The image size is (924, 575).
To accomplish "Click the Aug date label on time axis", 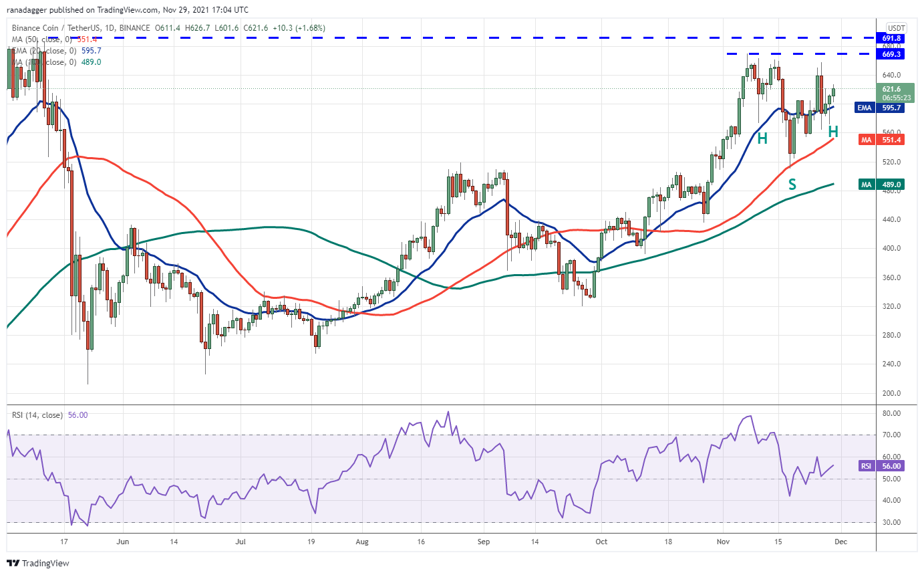I will (x=362, y=542).
